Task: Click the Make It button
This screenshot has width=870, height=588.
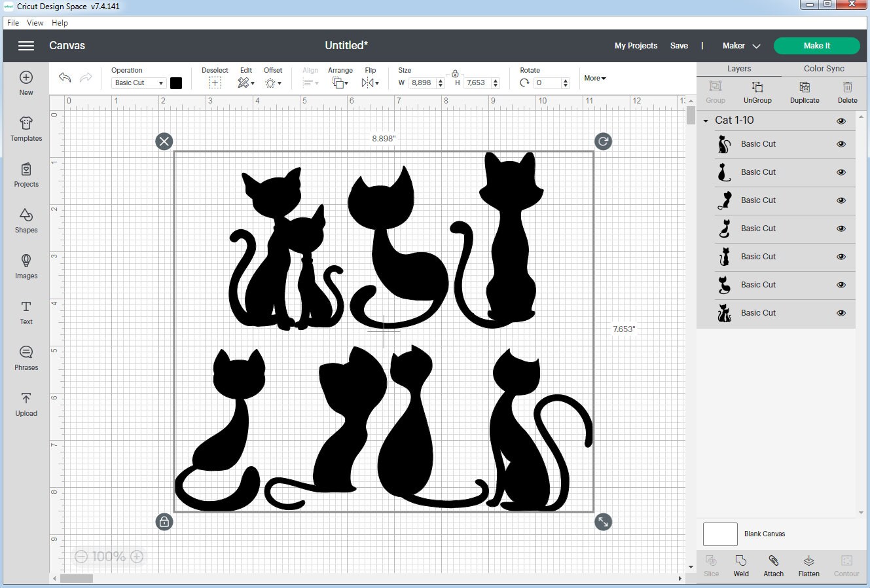Action: pyautogui.click(x=816, y=45)
